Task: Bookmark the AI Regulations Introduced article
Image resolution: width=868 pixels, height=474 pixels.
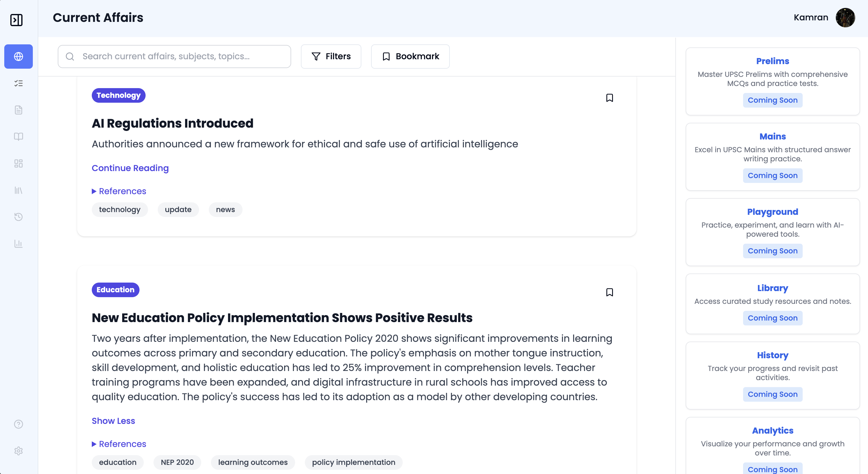Action: [610, 98]
